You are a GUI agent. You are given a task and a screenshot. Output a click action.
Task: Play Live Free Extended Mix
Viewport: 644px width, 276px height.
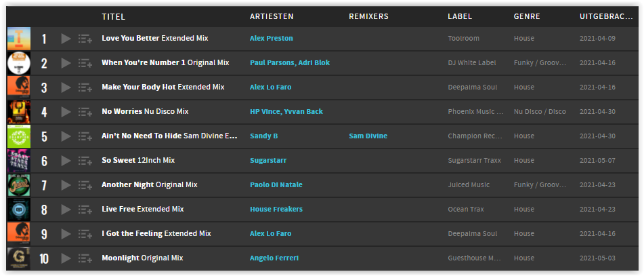click(x=66, y=210)
